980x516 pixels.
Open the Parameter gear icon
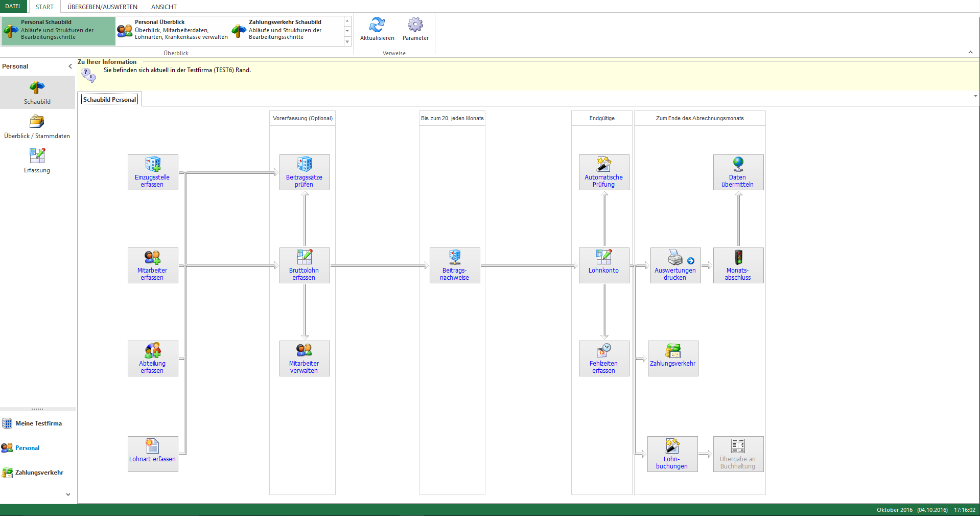tap(415, 25)
